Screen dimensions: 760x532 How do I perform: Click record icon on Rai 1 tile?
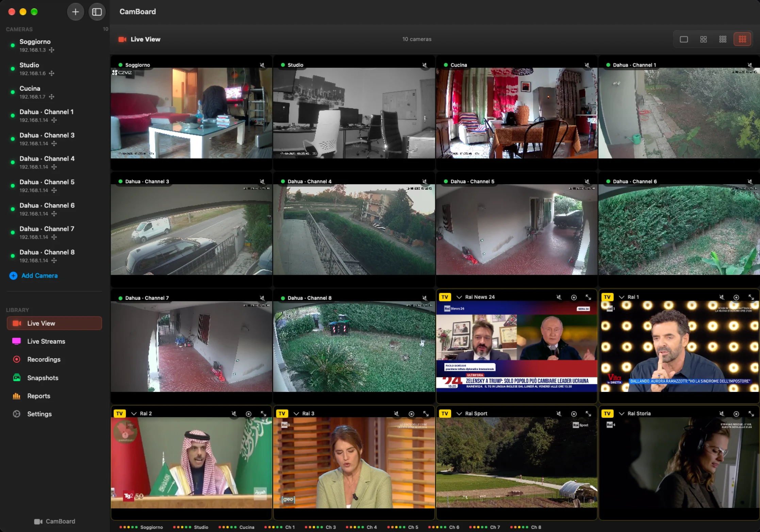click(736, 297)
